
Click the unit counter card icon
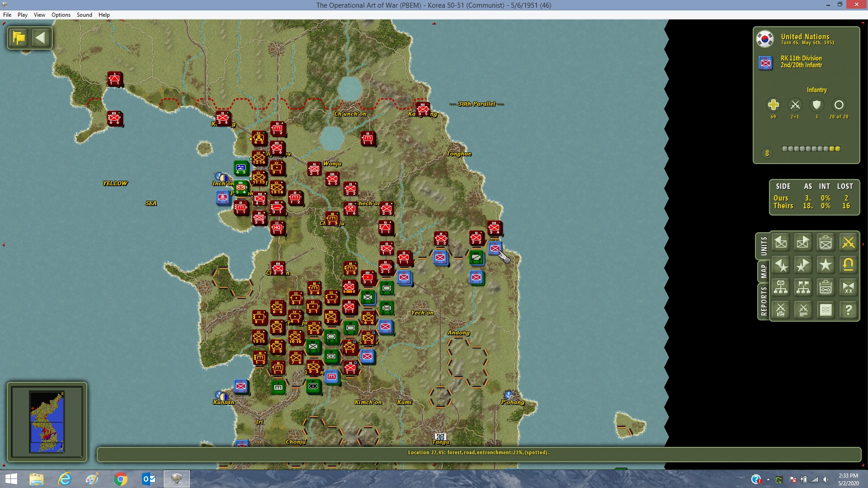826,310
